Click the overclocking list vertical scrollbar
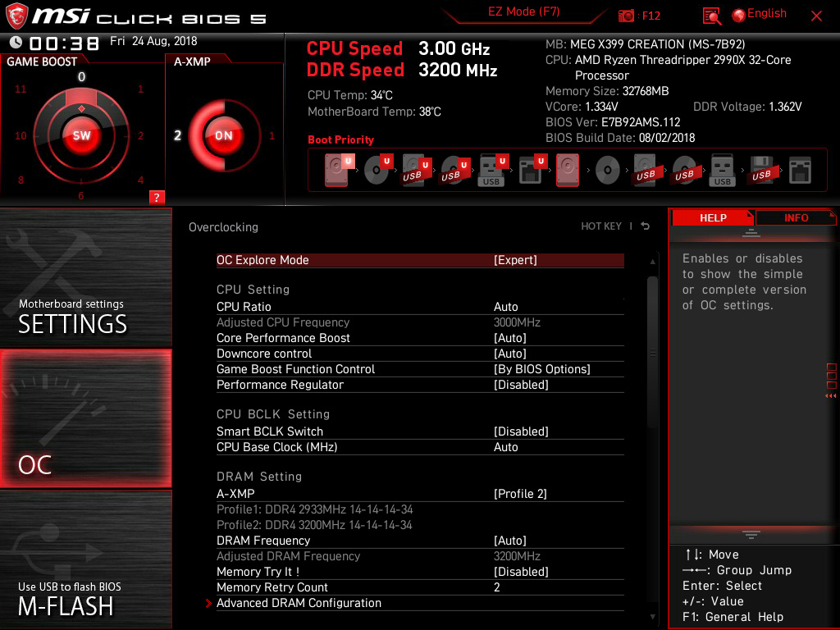The height and width of the screenshot is (630, 840). point(653,353)
